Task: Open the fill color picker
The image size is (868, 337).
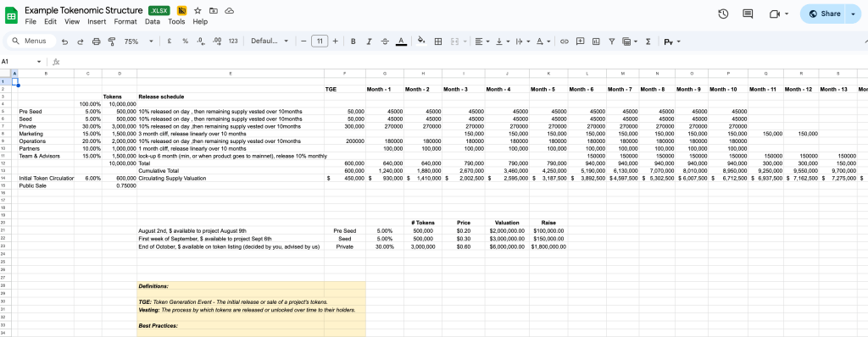Action: pyautogui.click(x=421, y=41)
